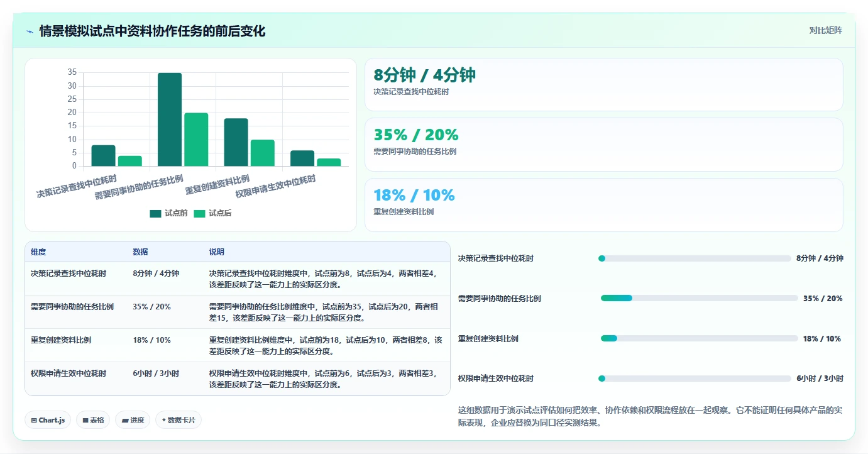Click the 重复创建资料比例 progress bar
This screenshot has height=454, width=868.
coord(700,338)
